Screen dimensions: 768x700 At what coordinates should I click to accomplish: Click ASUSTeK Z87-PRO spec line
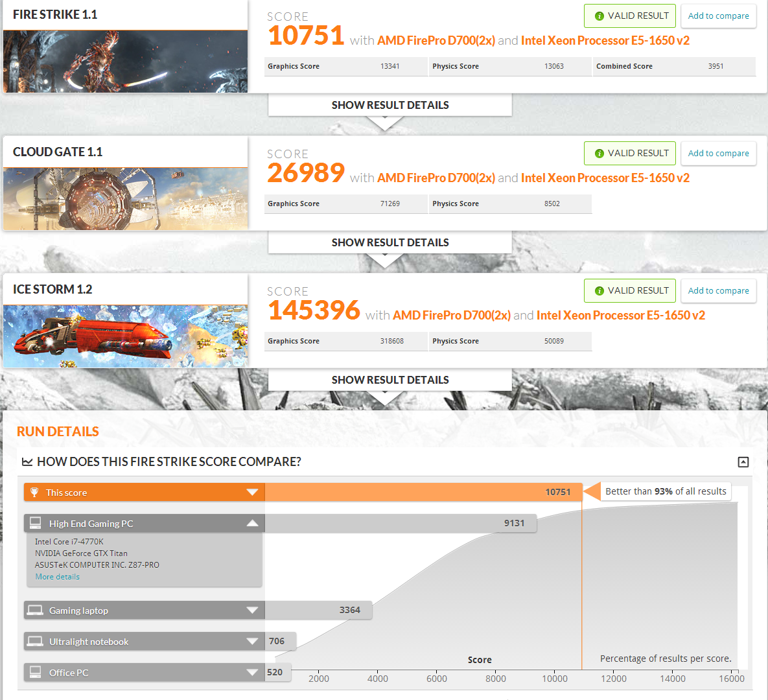97,565
